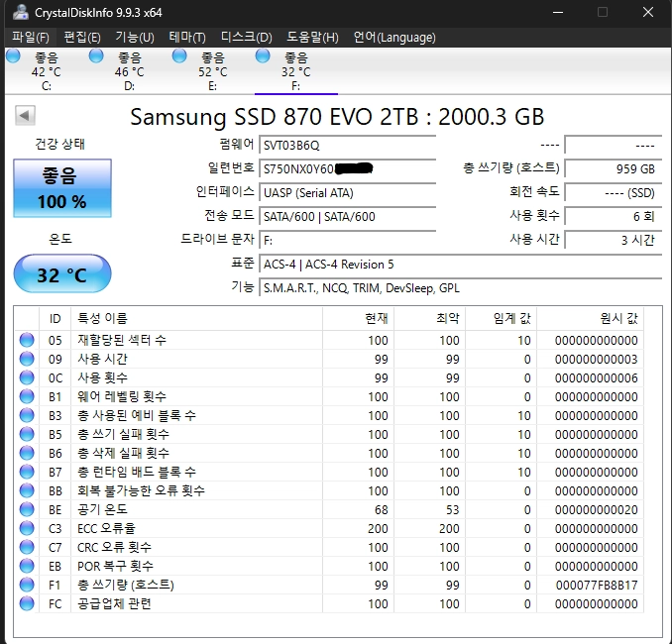
Task: Select the E: drive tab at 52 °C
Action: coord(212,71)
